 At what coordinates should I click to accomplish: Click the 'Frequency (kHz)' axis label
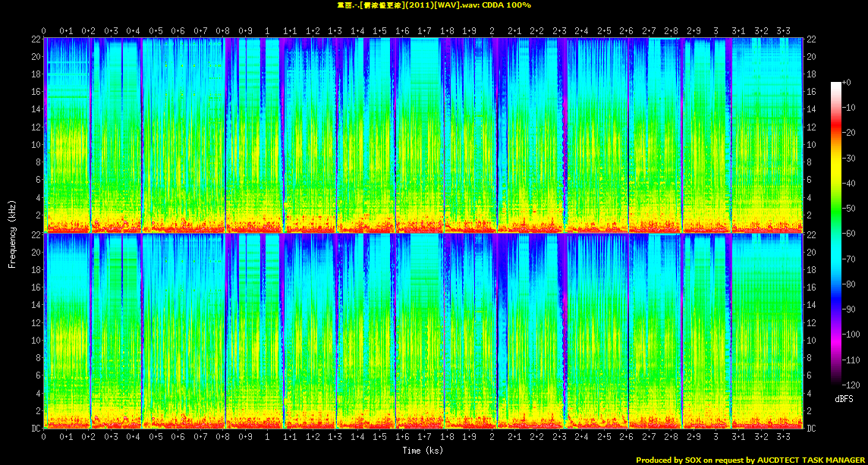tap(11, 233)
